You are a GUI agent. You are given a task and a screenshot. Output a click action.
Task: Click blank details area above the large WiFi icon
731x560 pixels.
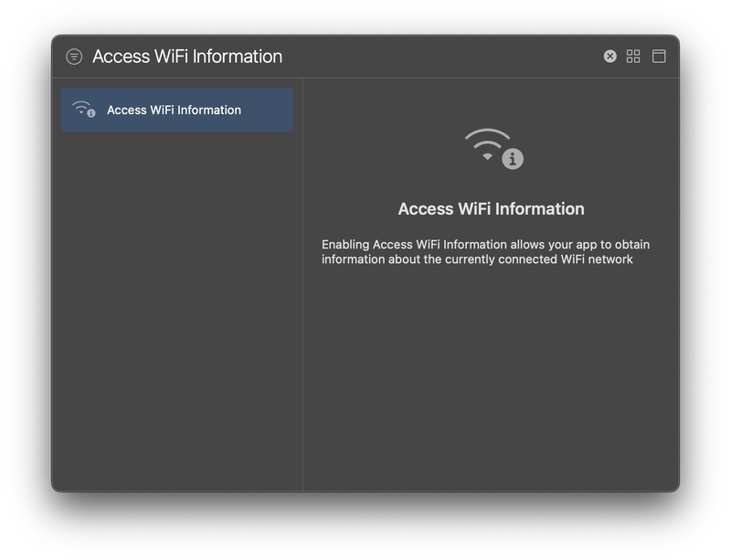[491, 99]
